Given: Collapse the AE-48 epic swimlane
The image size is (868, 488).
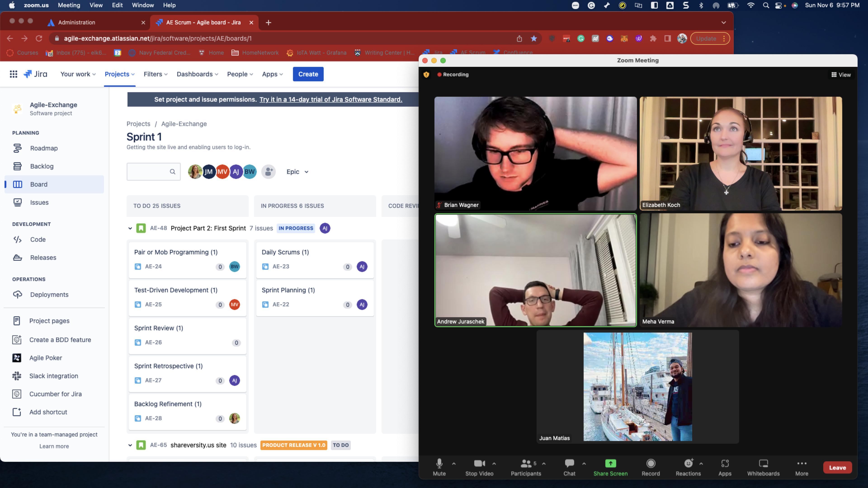Looking at the screenshot, I should click(130, 228).
